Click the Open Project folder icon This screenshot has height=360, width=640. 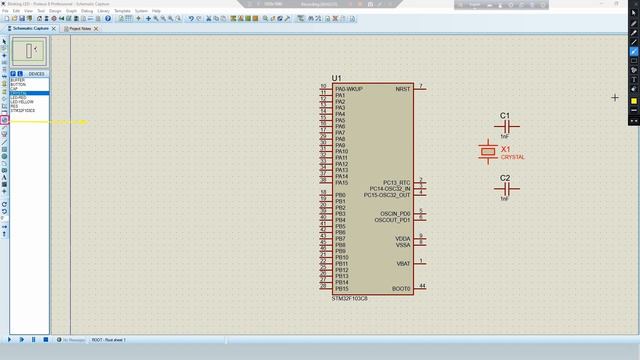pyautogui.click(x=14, y=18)
